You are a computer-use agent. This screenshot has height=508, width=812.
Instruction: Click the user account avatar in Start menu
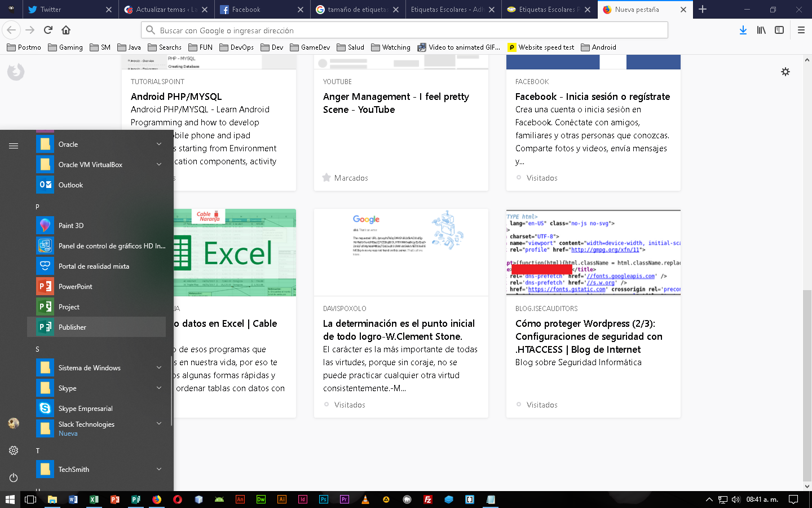[x=14, y=423]
